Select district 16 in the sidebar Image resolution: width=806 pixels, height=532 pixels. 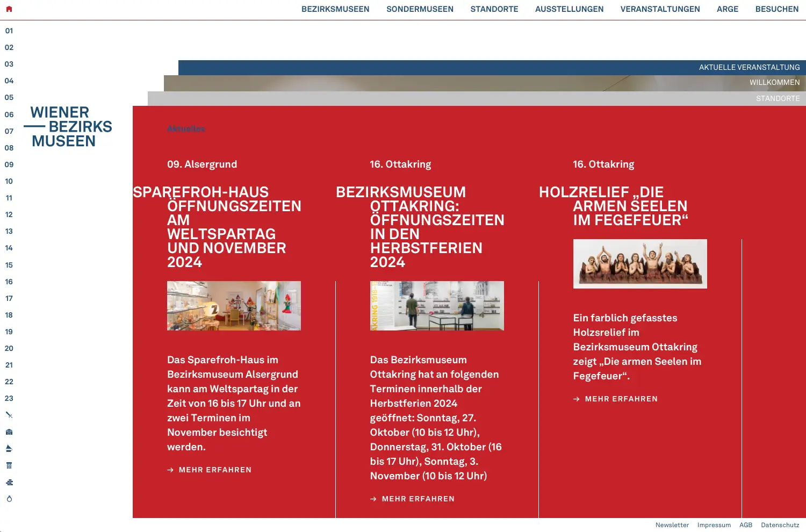coord(9,282)
